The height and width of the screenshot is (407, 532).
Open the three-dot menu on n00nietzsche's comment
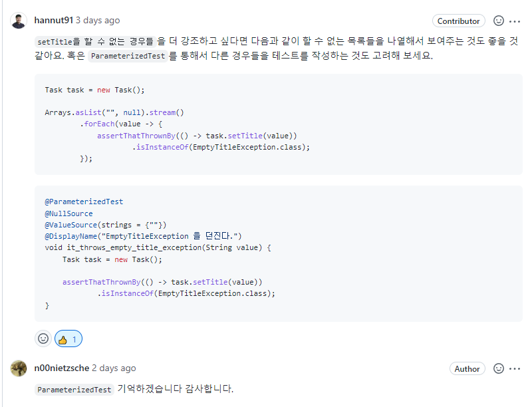coord(515,368)
